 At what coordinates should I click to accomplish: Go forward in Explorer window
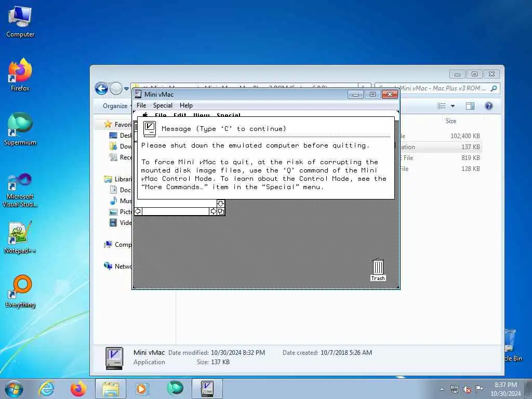116,88
